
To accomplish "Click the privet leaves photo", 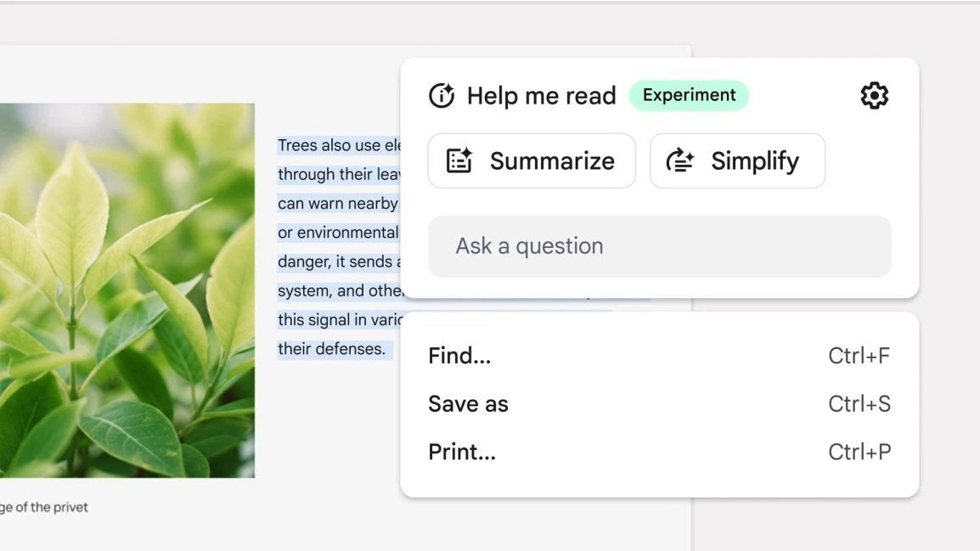I will click(x=127, y=290).
